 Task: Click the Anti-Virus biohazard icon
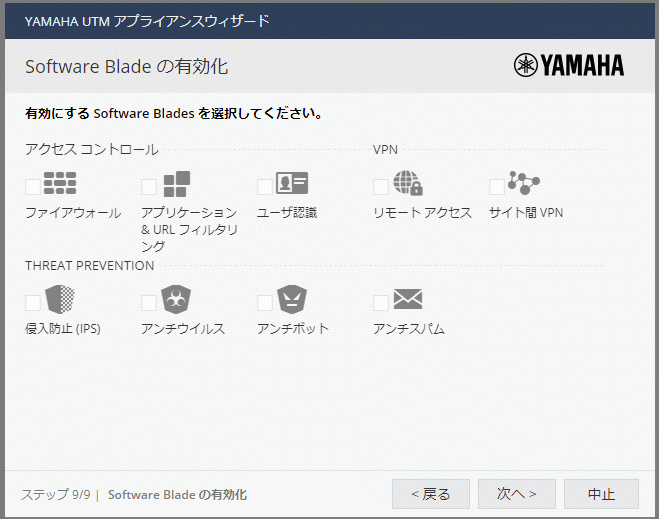pos(176,299)
